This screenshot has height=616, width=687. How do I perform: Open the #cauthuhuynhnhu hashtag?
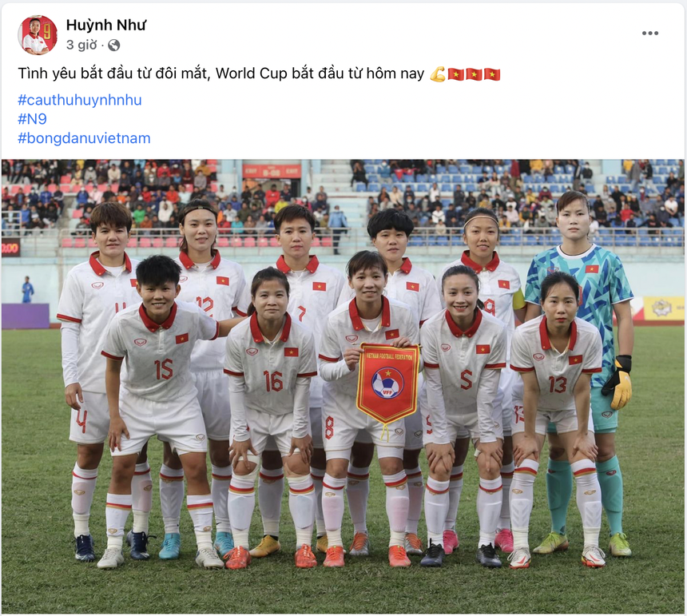80,100
